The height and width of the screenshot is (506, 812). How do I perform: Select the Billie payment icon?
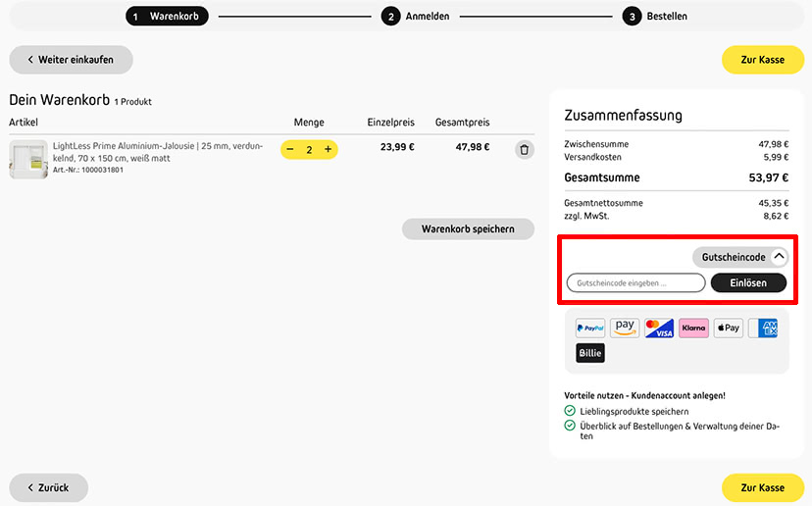[x=590, y=353]
